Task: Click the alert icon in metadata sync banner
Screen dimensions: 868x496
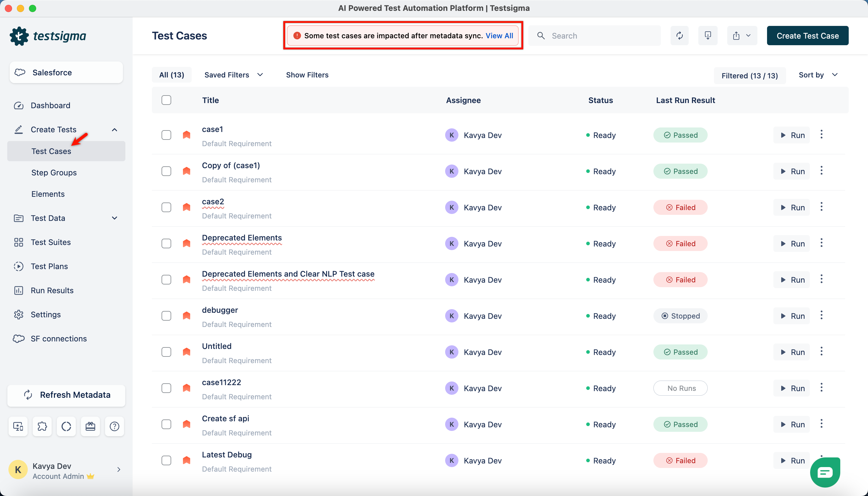Action: point(297,36)
